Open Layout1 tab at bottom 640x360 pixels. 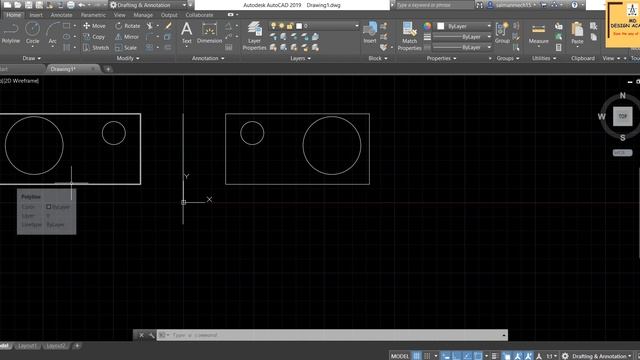(x=27, y=346)
